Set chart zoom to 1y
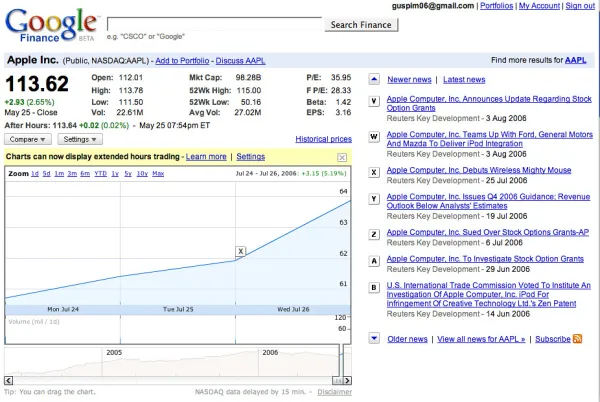The width and height of the screenshot is (600, 402). click(115, 174)
